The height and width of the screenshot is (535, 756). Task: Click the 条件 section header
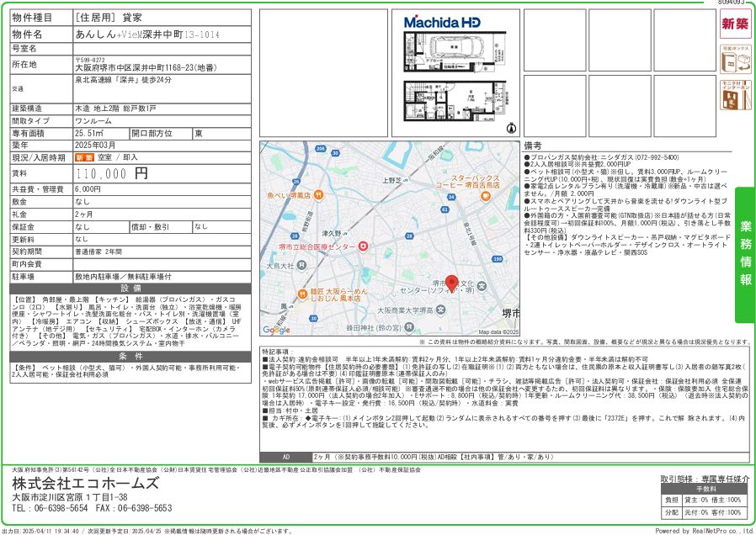pyautogui.click(x=130, y=357)
